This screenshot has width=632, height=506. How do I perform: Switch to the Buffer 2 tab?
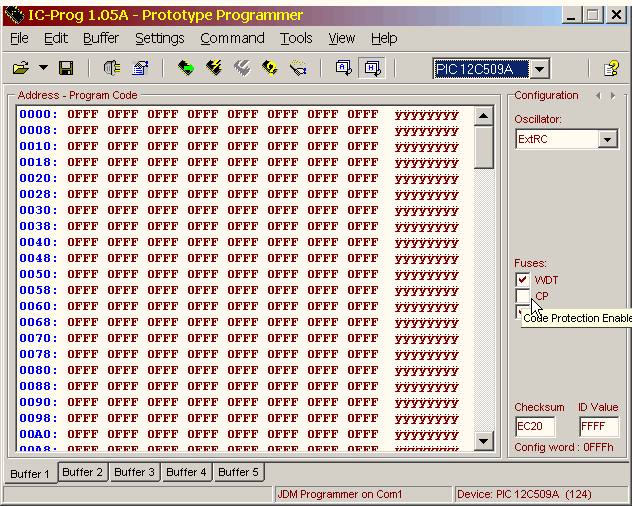83,472
